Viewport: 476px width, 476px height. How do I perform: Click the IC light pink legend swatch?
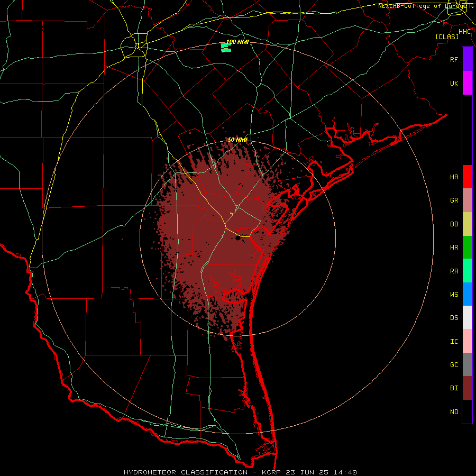(467, 341)
